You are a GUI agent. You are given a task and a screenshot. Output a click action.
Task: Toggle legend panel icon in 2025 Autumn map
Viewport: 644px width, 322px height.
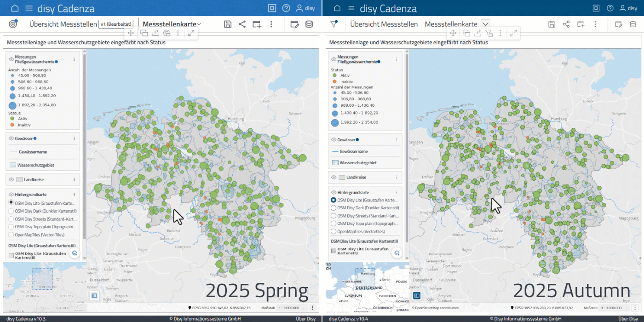click(x=417, y=295)
